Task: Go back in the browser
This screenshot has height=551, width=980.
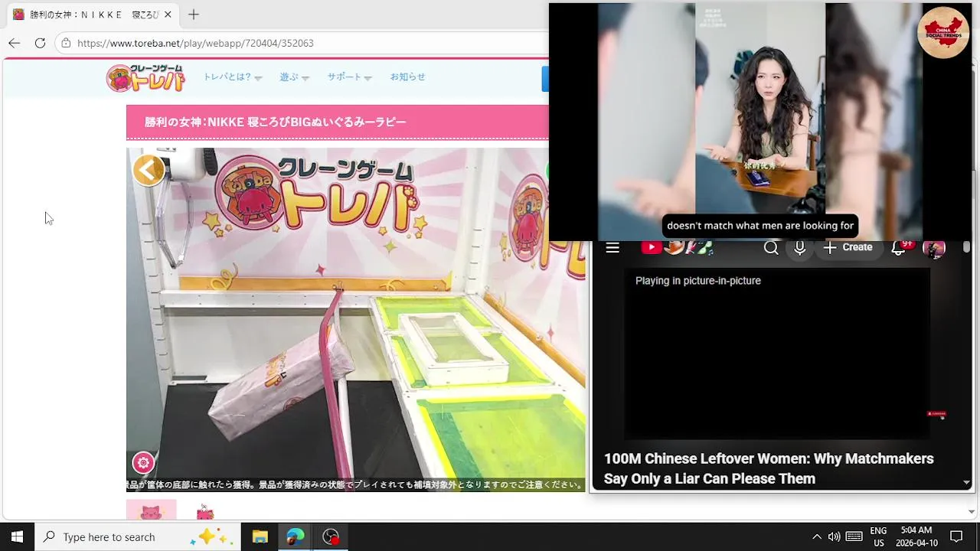Action: (14, 43)
